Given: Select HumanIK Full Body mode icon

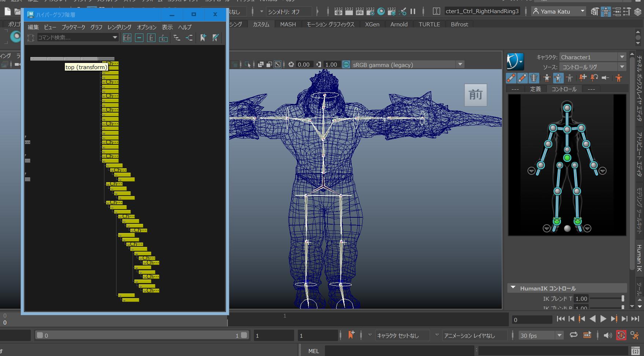Looking at the screenshot, I should [x=547, y=78].
